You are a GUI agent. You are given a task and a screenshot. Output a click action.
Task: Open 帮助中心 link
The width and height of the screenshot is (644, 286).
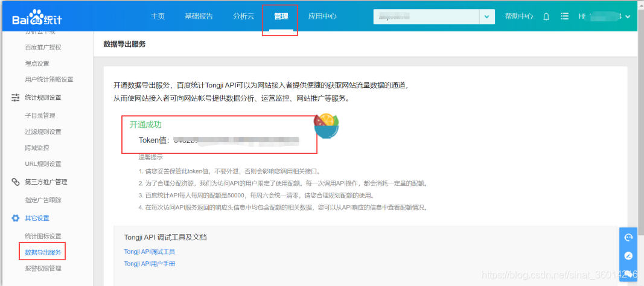tap(518, 16)
